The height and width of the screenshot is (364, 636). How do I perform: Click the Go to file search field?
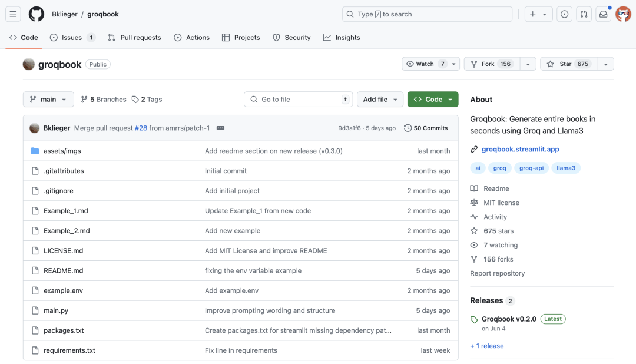[x=298, y=100]
